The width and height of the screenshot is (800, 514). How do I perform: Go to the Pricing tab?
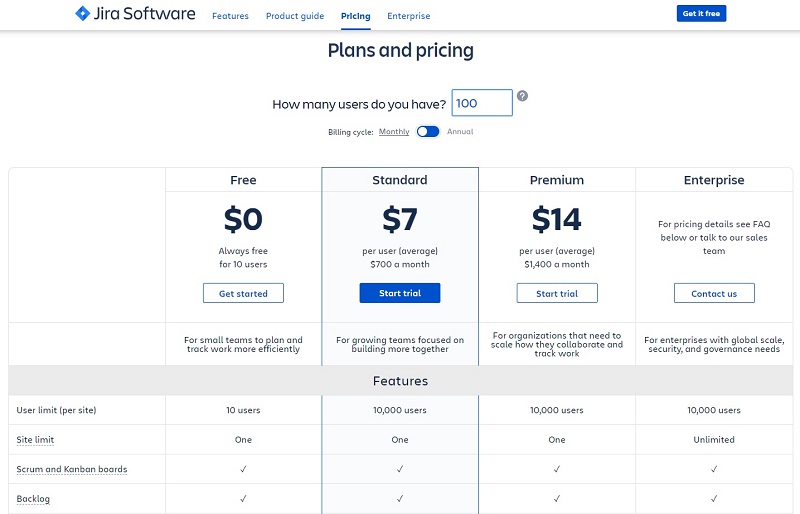[356, 16]
